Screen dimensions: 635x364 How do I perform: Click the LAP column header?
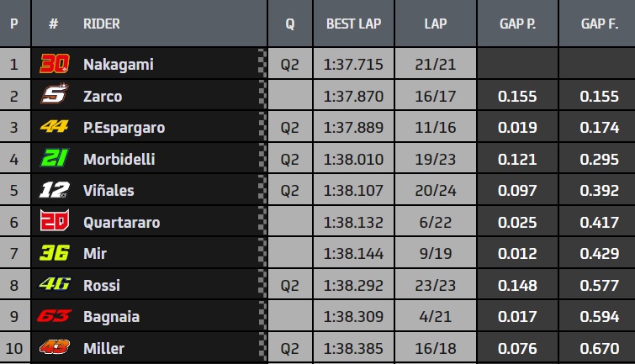click(436, 24)
